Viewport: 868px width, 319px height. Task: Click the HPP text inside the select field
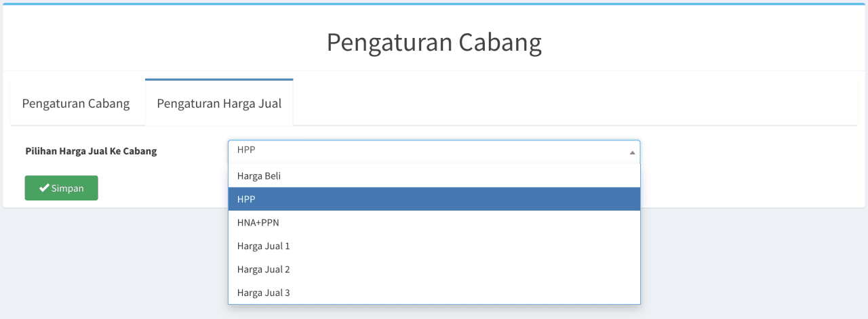245,151
